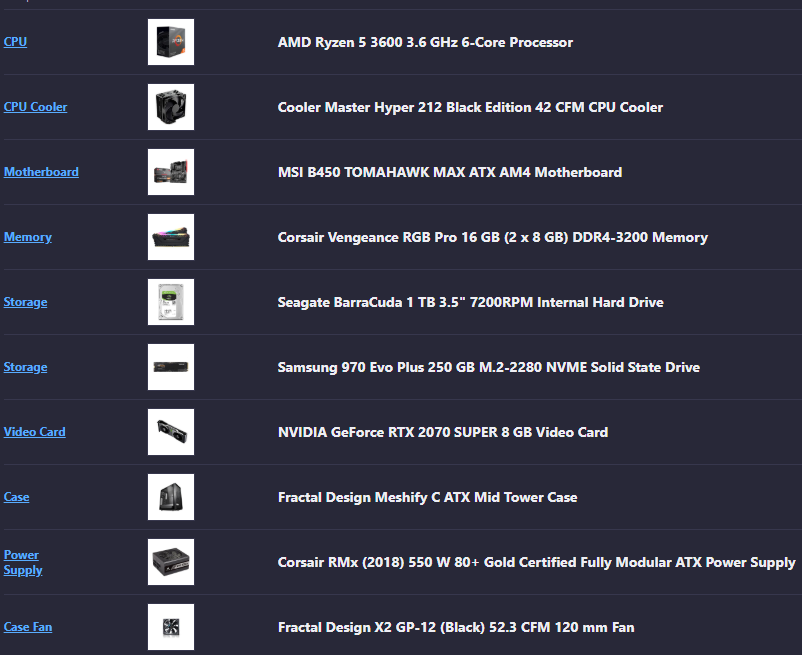Image resolution: width=802 pixels, height=655 pixels.
Task: Click the Fractal Meshify C case thumbnail
Action: 171,496
